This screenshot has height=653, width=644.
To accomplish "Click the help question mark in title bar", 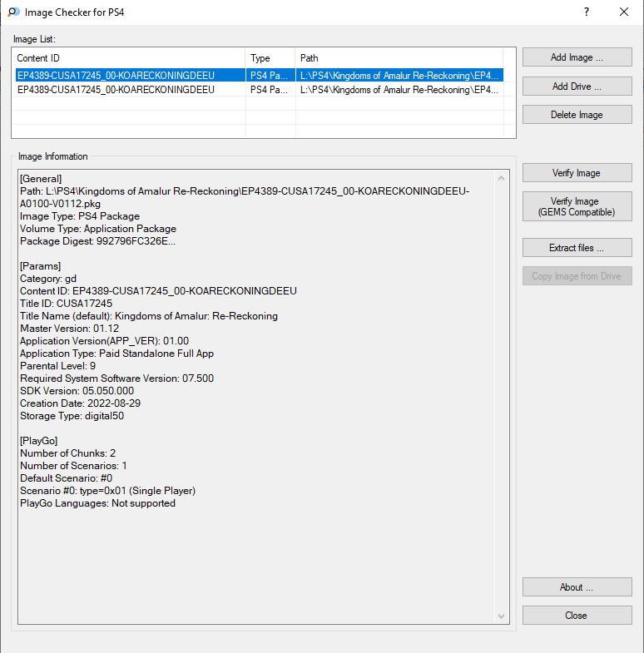I will 587,12.
